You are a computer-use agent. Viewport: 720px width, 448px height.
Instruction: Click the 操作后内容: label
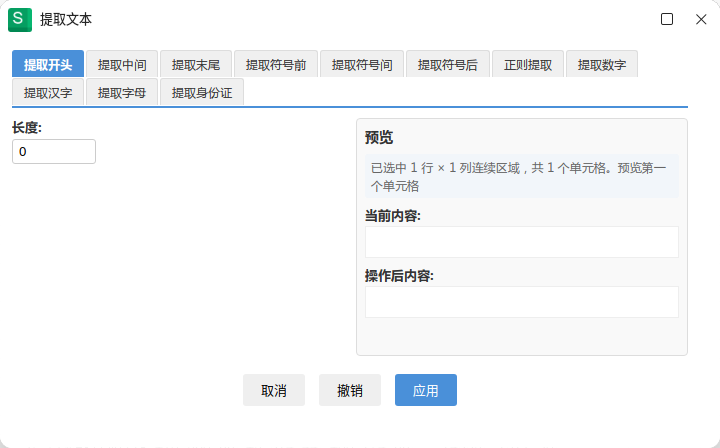pyautogui.click(x=399, y=276)
